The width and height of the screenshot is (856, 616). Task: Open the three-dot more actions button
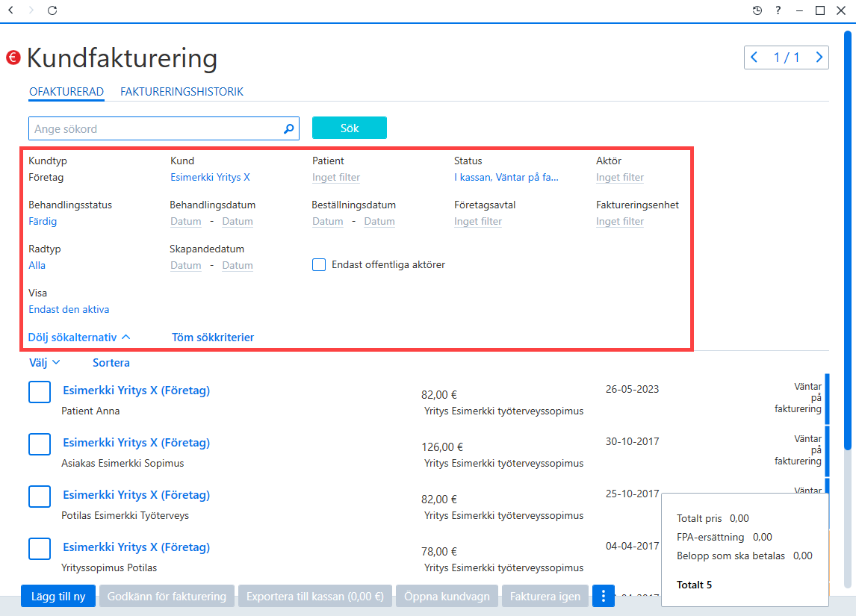(604, 596)
